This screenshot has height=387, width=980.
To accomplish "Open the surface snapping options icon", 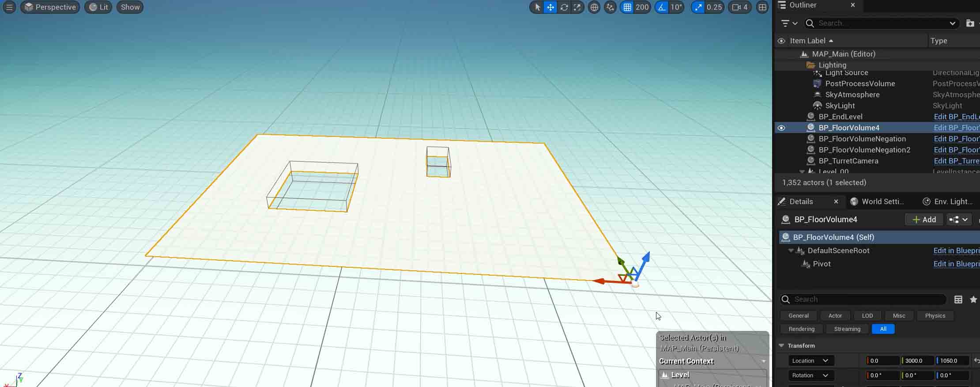I will tap(610, 7).
